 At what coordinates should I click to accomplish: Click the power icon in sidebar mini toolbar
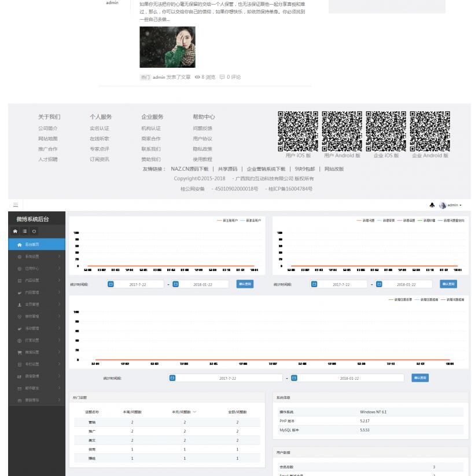click(x=34, y=231)
